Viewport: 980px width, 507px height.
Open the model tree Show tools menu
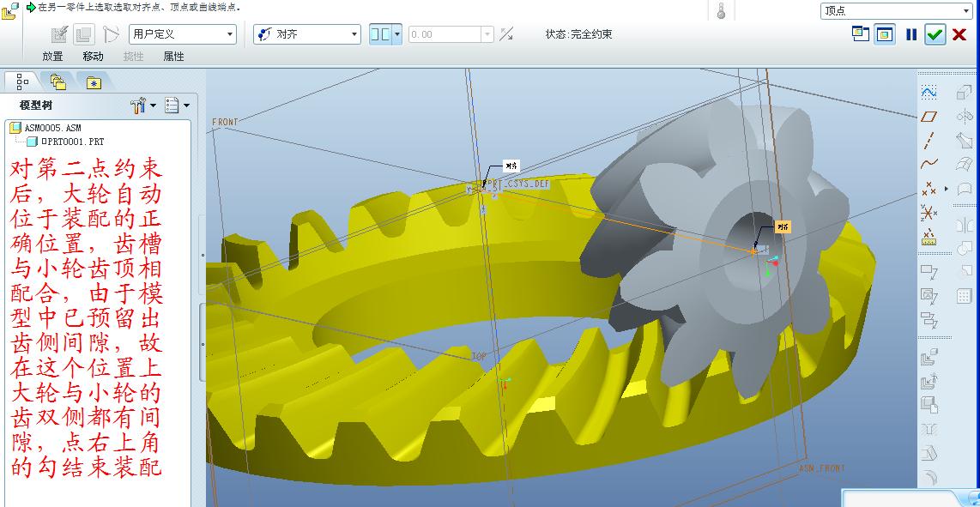click(144, 106)
